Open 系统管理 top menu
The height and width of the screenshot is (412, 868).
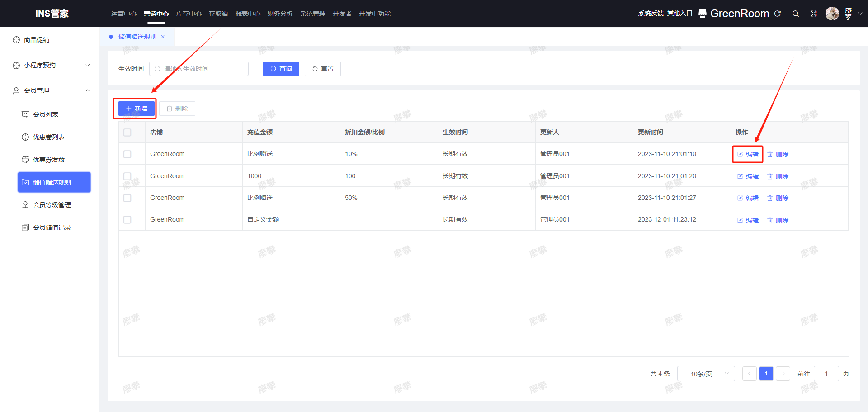click(313, 14)
